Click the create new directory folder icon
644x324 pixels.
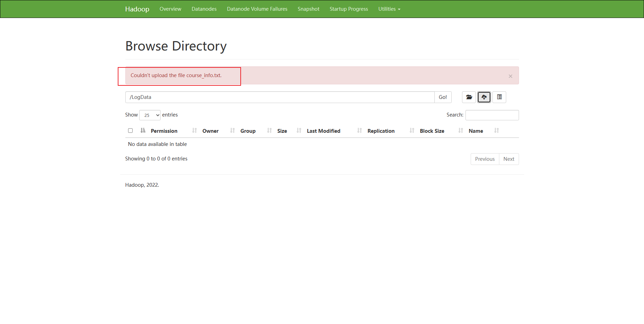(x=469, y=97)
